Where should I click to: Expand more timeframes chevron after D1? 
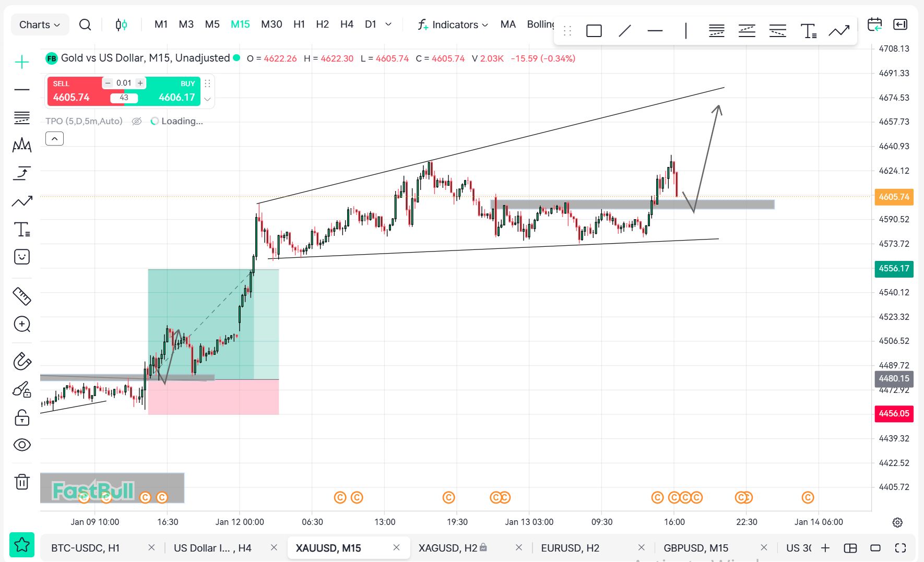[x=388, y=24]
